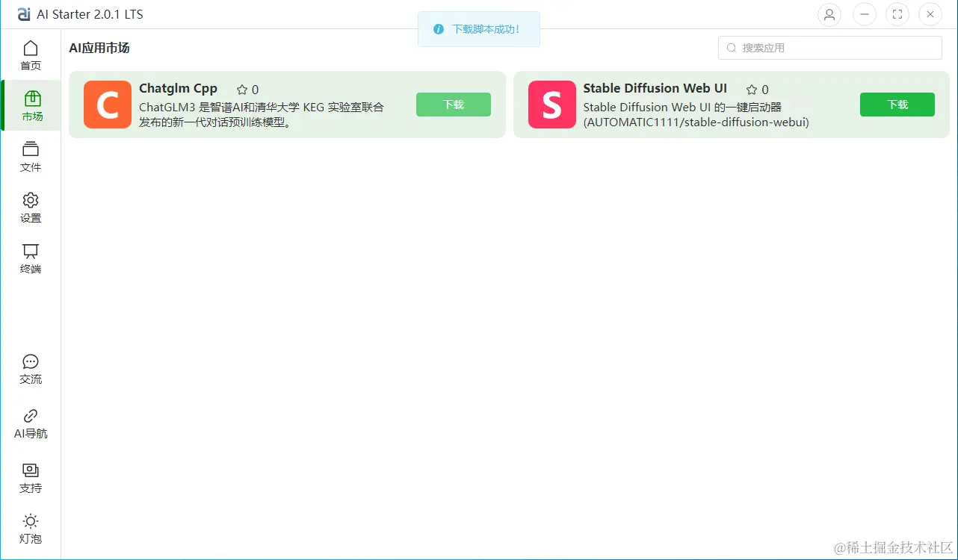Star the Stable Diffusion Web UI app
Screen dimensions: 958x560
pos(752,90)
